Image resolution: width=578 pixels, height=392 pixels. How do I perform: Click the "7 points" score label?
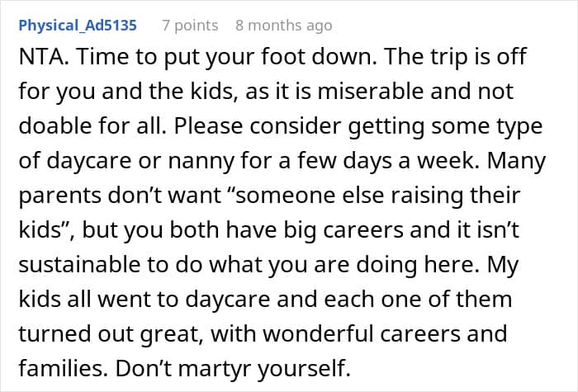click(190, 26)
